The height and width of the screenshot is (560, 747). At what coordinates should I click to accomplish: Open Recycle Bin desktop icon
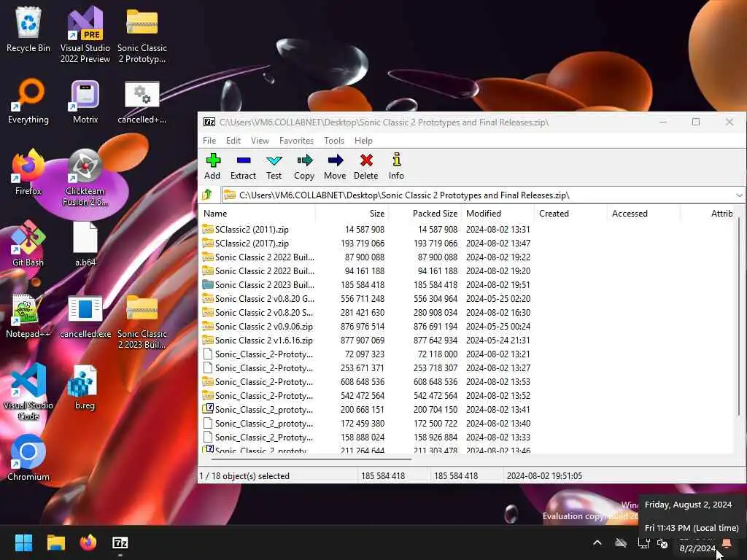pyautogui.click(x=28, y=29)
